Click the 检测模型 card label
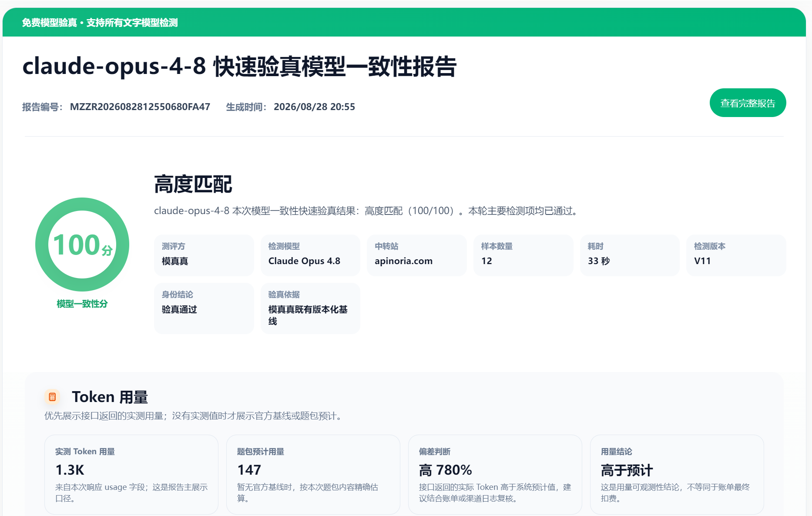 tap(284, 246)
